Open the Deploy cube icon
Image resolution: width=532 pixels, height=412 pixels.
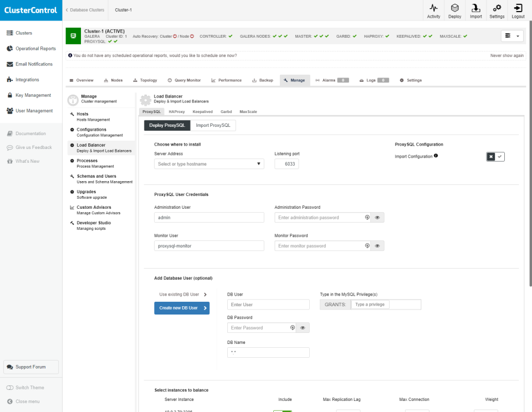click(x=454, y=8)
